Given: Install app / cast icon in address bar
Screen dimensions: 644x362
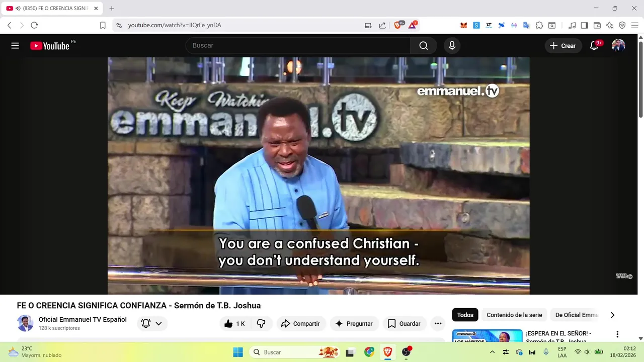Looking at the screenshot, I should tap(368, 25).
